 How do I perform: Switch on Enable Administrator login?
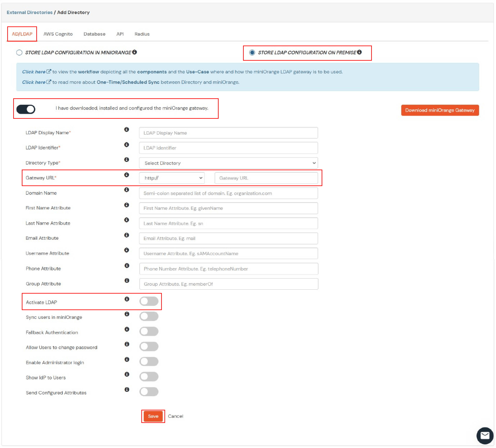click(149, 362)
